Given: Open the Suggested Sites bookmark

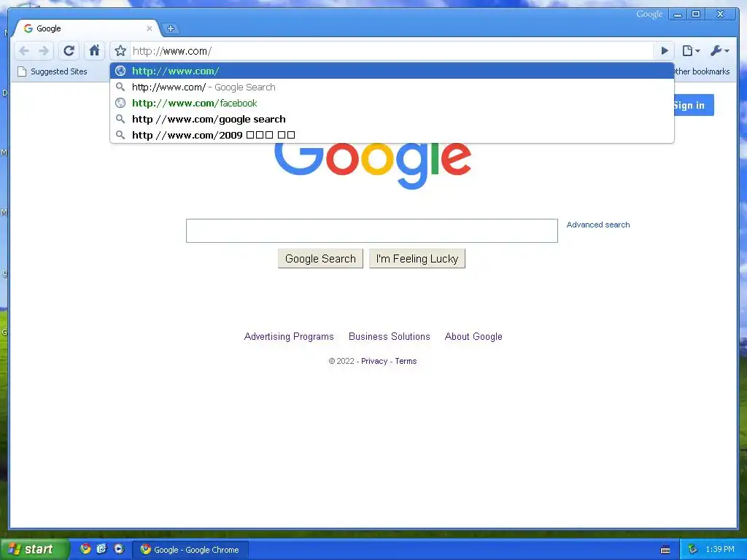Looking at the screenshot, I should click(x=53, y=72).
